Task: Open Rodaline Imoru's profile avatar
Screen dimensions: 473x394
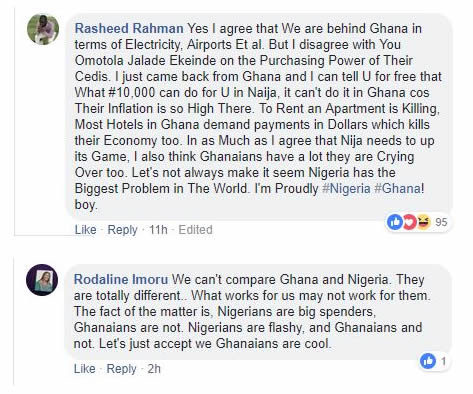Action: click(42, 280)
